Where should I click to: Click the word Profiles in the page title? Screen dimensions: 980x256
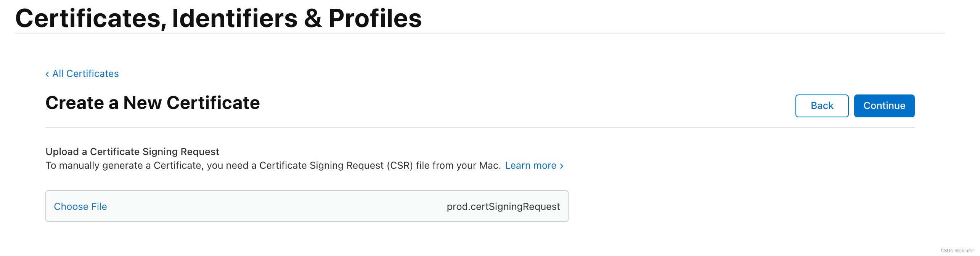(x=375, y=18)
